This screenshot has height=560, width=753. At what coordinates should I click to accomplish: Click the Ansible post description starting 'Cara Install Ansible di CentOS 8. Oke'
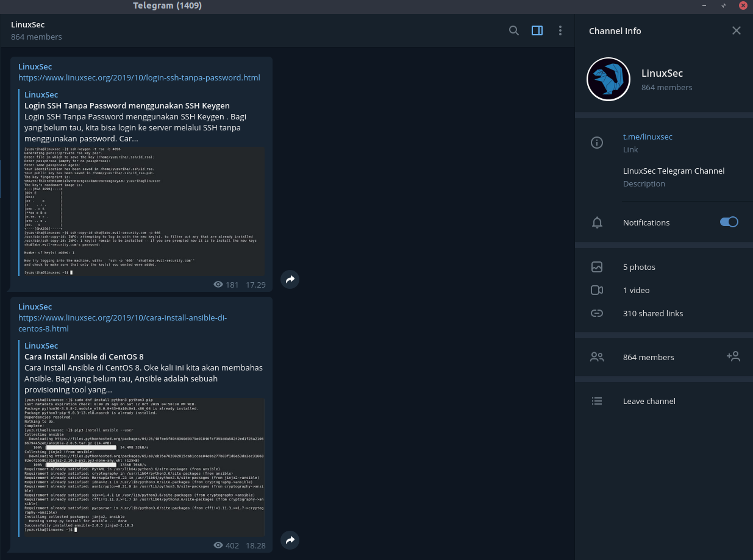point(143,378)
